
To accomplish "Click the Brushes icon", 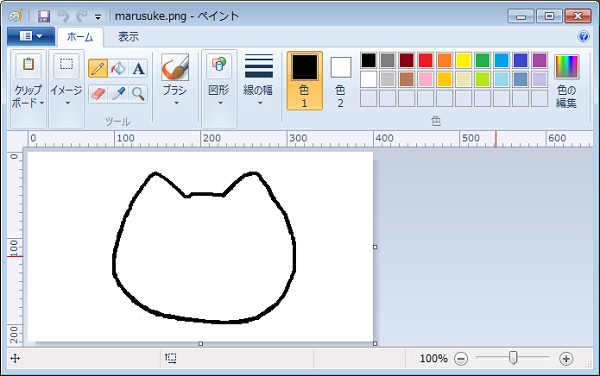I will [x=175, y=67].
